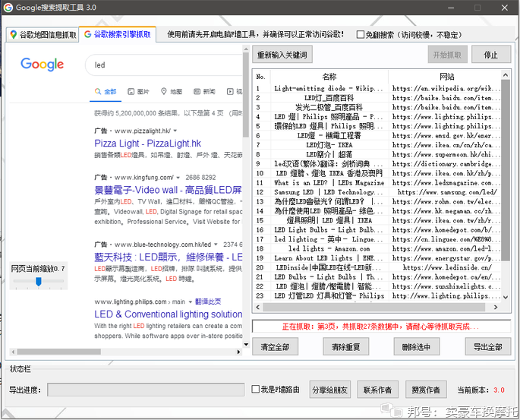The width and height of the screenshot is (520, 420).
Task: Close the Google搜索提取工具 window
Action: [x=504, y=8]
